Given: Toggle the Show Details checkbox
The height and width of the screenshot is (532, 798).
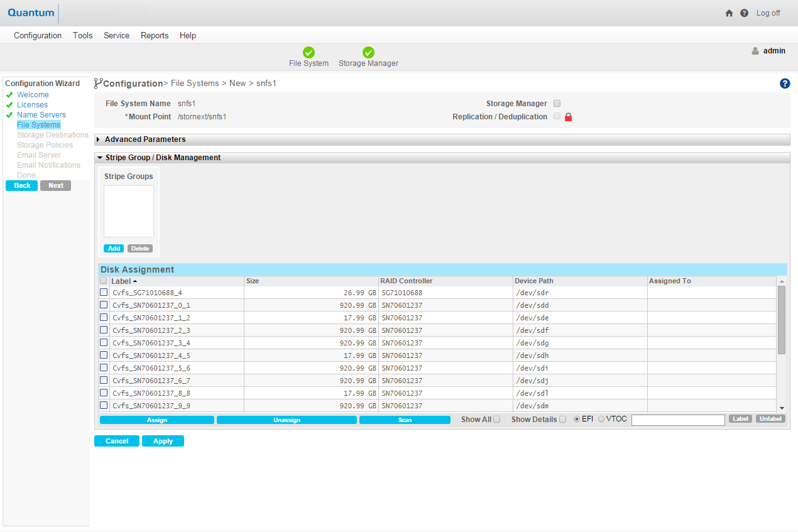Looking at the screenshot, I should [563, 420].
